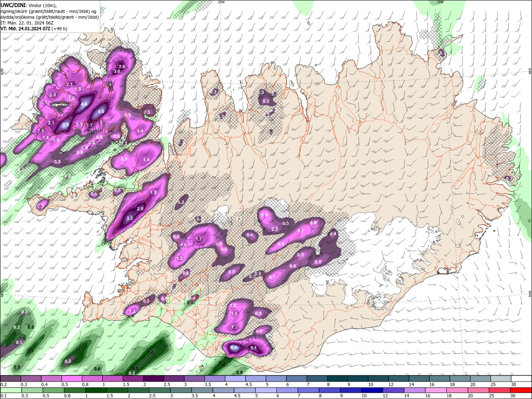The image size is (532, 399).
Task: Click the light lavender swatch labelled 4 in the snow legend
Action: 235,379
